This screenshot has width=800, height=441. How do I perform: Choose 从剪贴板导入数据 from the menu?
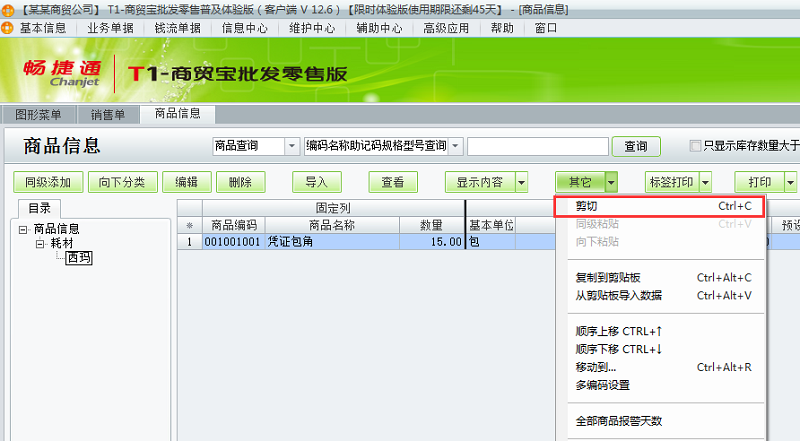(663, 296)
